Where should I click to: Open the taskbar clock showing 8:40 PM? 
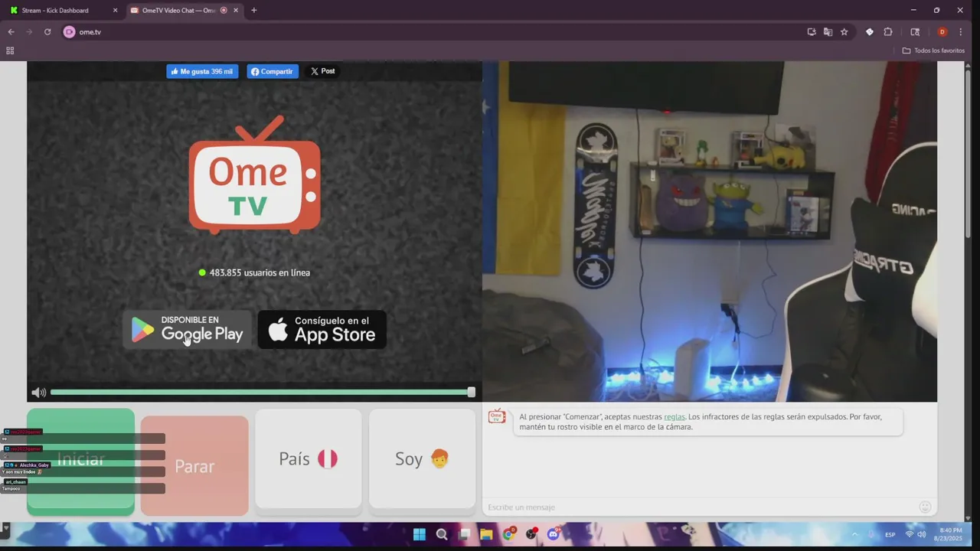coord(948,534)
